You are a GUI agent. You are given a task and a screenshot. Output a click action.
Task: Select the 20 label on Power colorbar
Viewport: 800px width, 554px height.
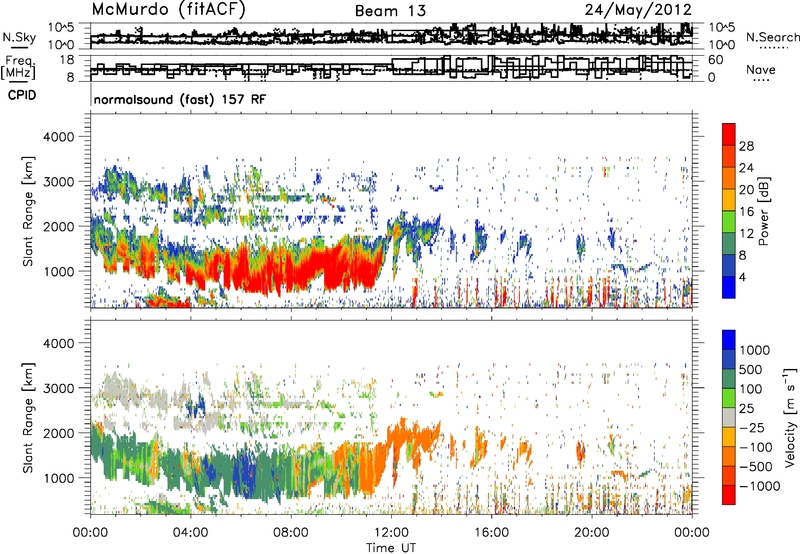(746, 190)
